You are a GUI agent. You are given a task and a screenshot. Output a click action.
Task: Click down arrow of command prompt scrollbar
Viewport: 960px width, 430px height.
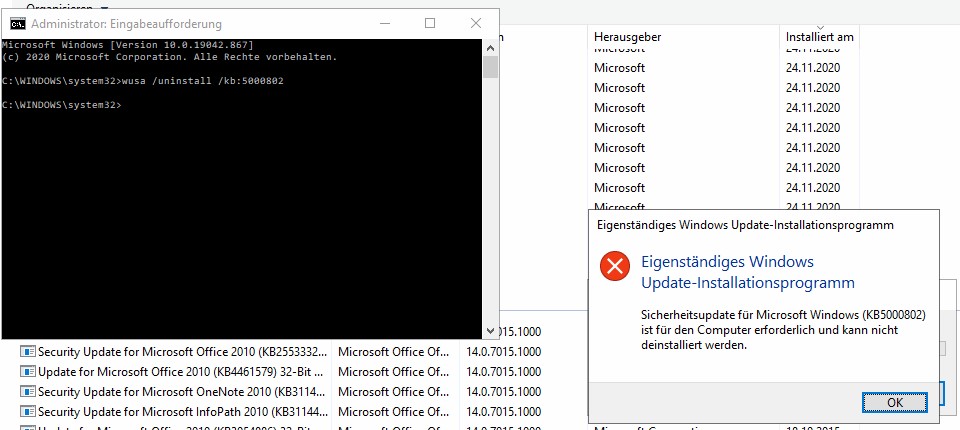pos(490,331)
